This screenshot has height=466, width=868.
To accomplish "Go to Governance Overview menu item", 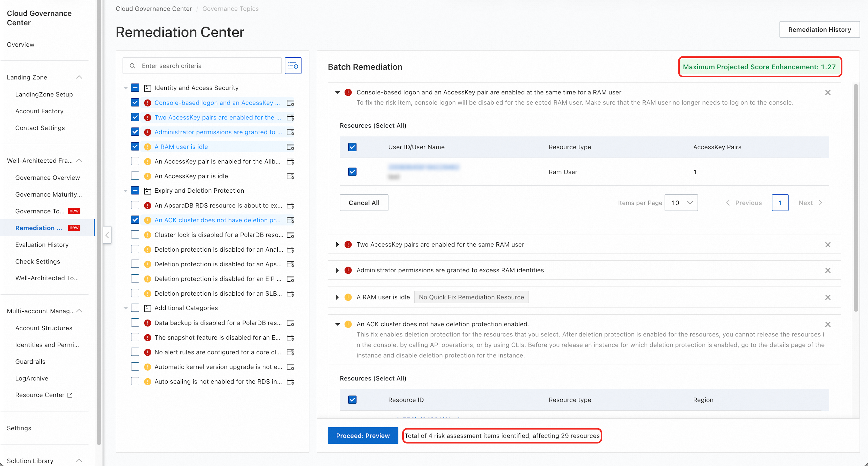I will (x=48, y=178).
